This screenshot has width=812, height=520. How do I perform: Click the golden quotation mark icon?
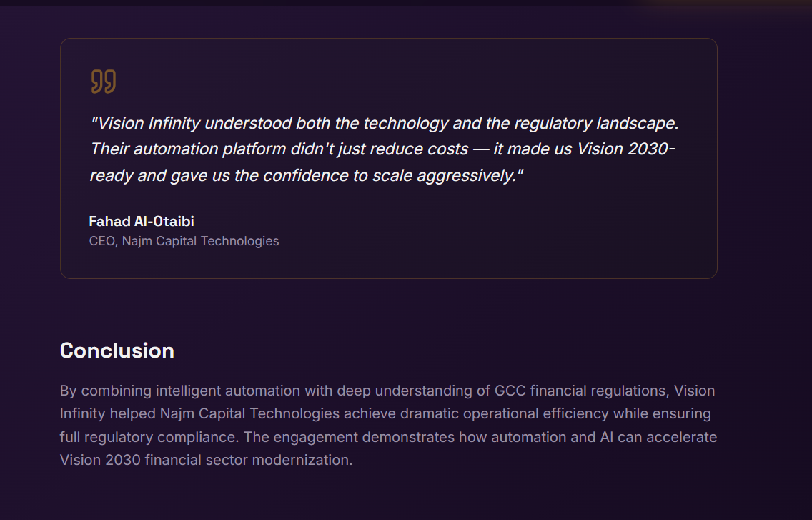pos(103,82)
